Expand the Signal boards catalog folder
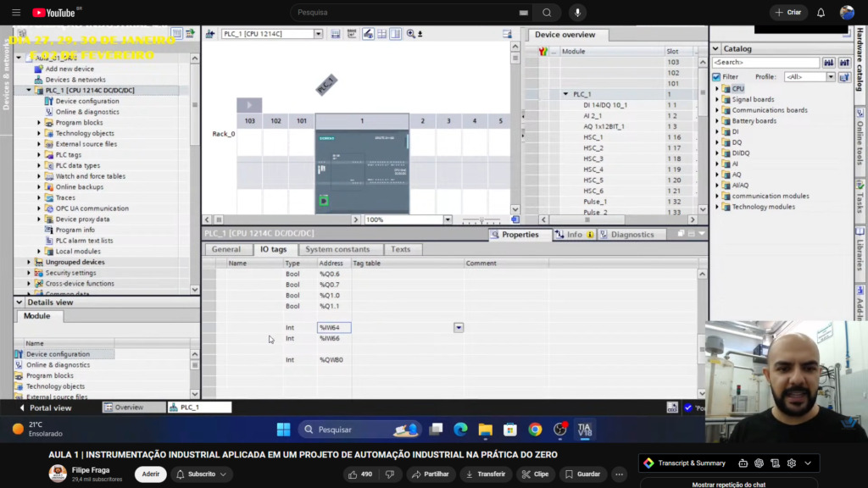This screenshot has width=868, height=488. pos(717,100)
